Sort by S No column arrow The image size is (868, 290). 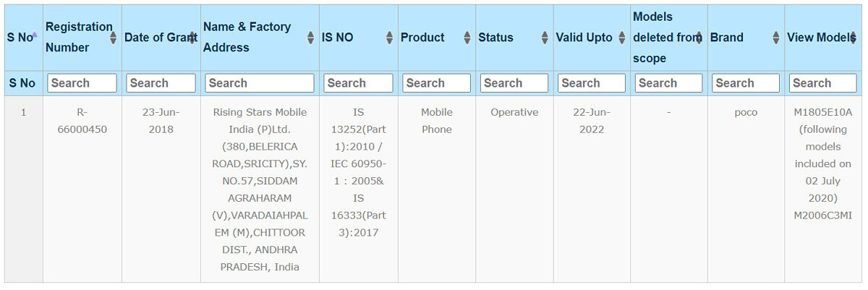[34, 34]
